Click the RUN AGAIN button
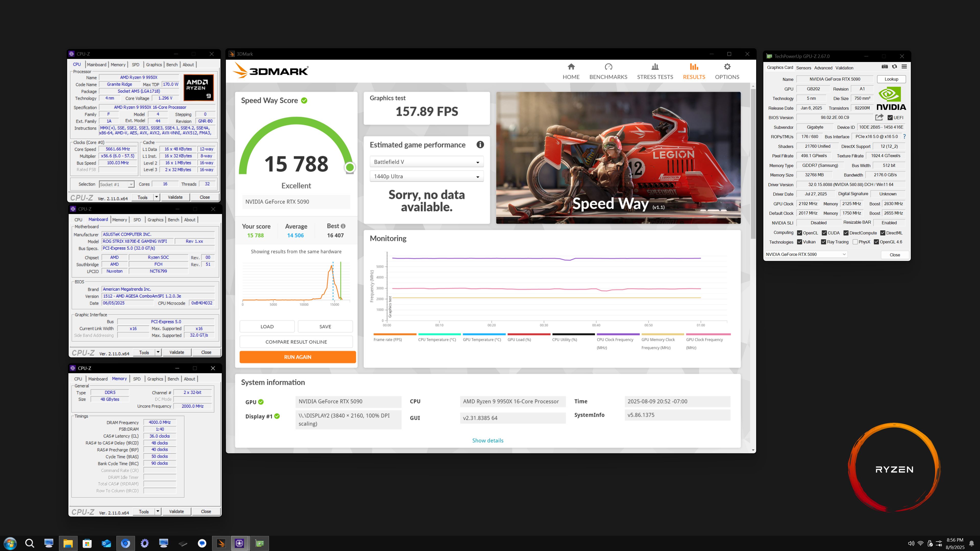 pos(298,357)
